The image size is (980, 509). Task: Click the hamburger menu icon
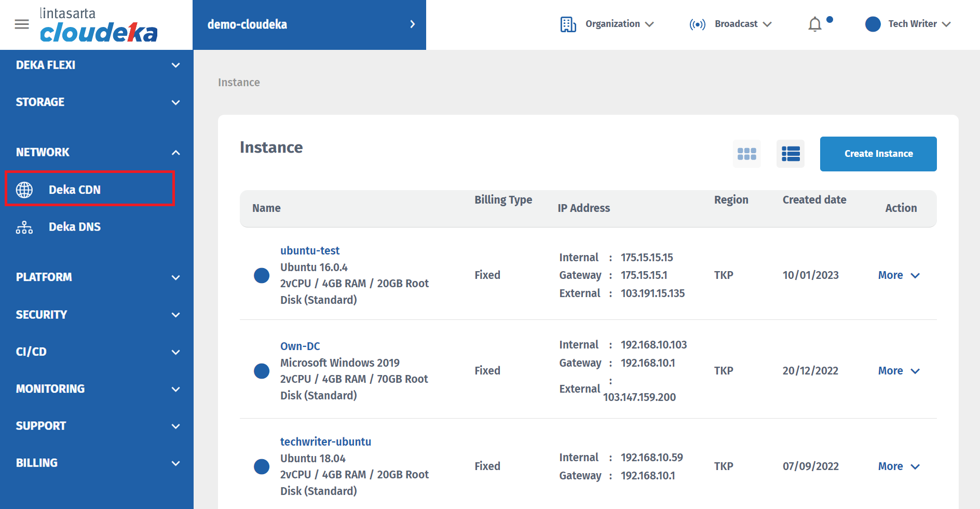[22, 24]
